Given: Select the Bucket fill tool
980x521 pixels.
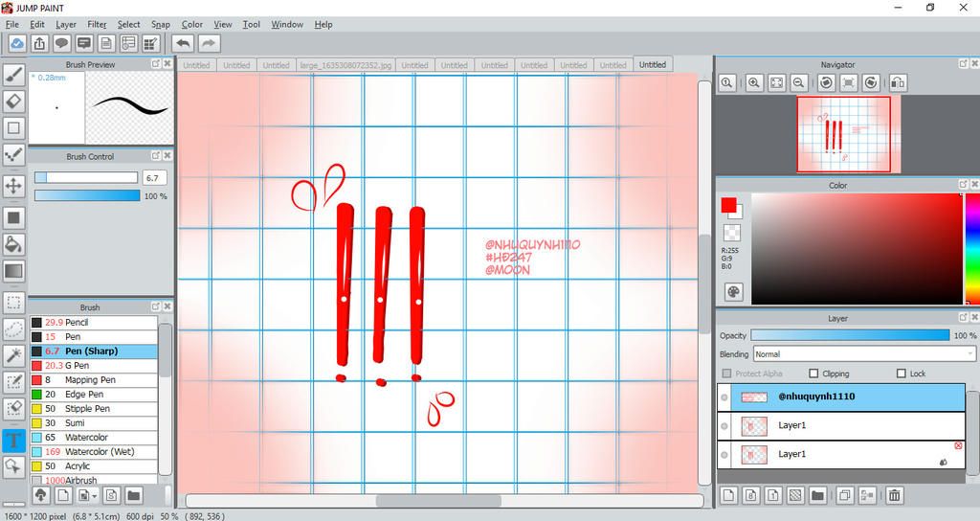Looking at the screenshot, I should [x=13, y=244].
